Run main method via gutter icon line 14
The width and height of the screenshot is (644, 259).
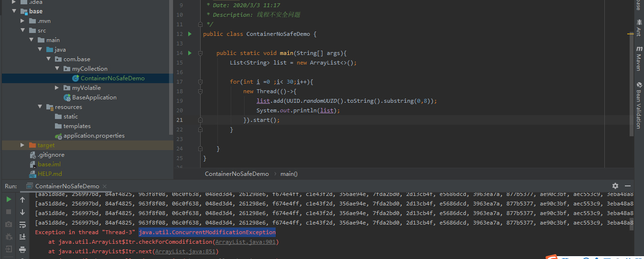190,53
